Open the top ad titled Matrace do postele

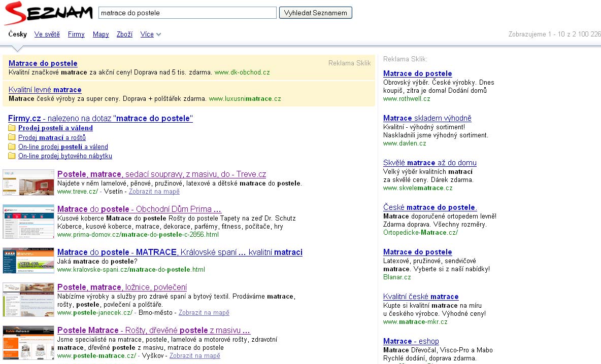pos(43,63)
